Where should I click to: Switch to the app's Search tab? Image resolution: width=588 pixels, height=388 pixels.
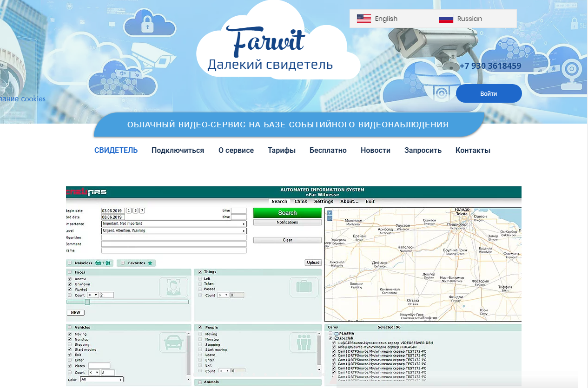279,201
